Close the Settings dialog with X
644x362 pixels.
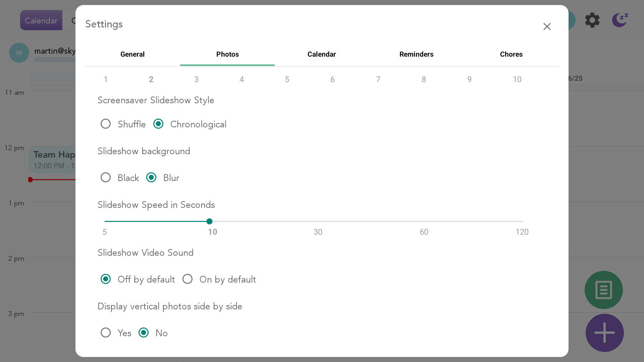click(547, 26)
